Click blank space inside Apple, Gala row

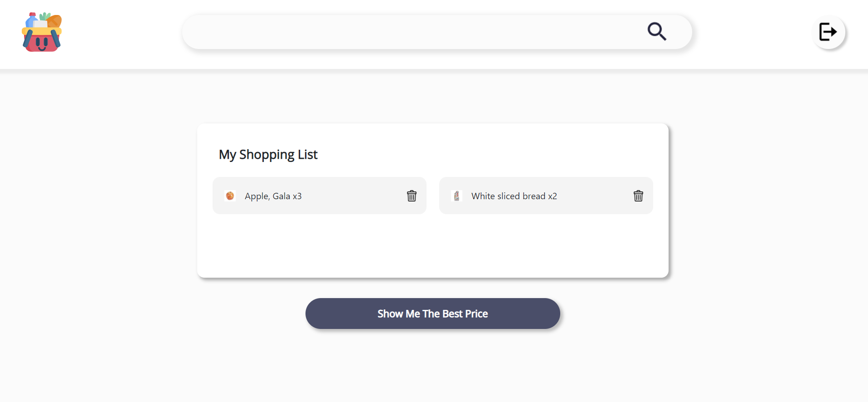tap(354, 196)
